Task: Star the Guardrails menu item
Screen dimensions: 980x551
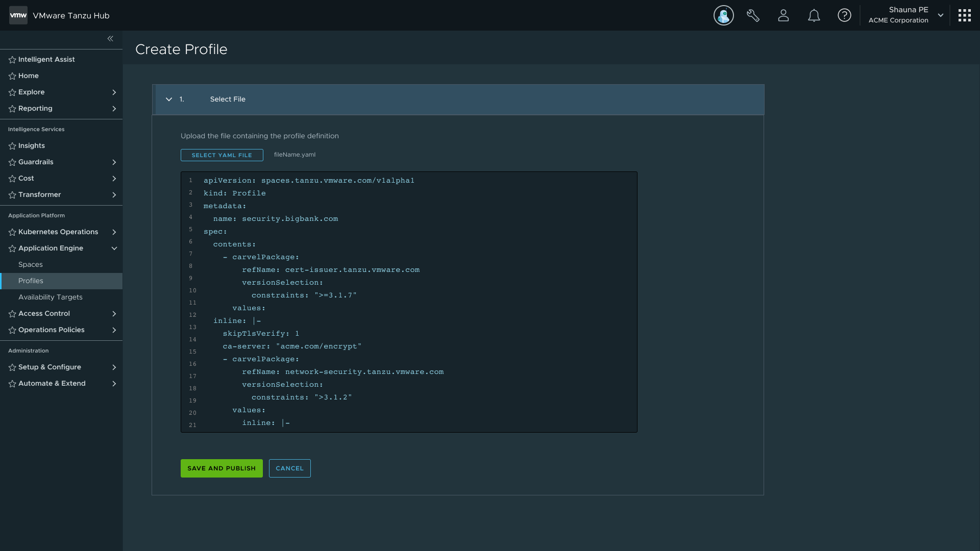Action: click(x=12, y=162)
